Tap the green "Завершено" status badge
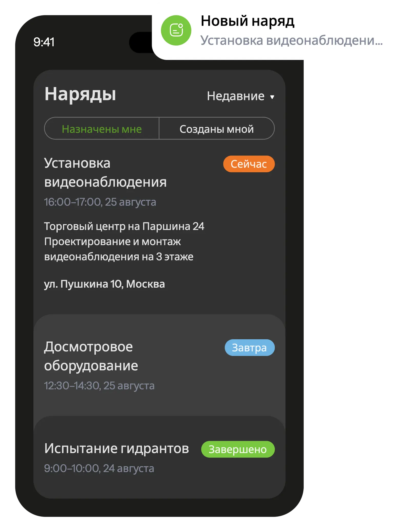This screenshot has height=532, width=410. point(238,449)
